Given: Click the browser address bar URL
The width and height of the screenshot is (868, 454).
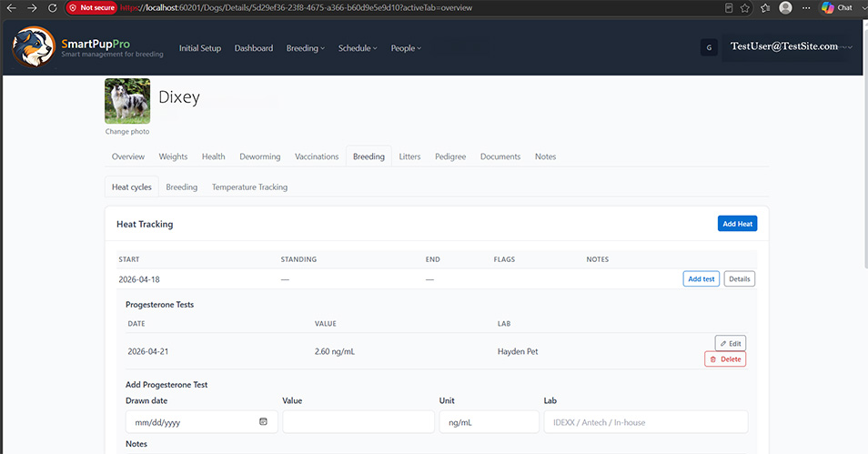Looking at the screenshot, I should (297, 8).
